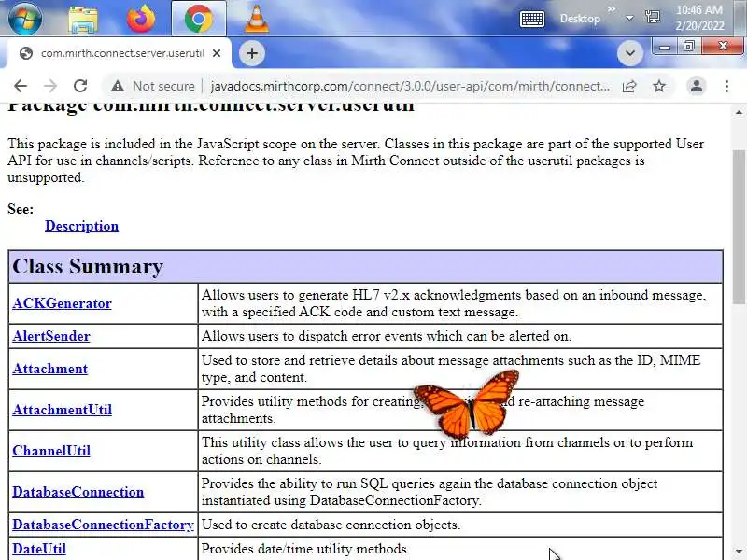
Task: Click the "Used to create database connection objects." text
Action: pyautogui.click(x=331, y=525)
